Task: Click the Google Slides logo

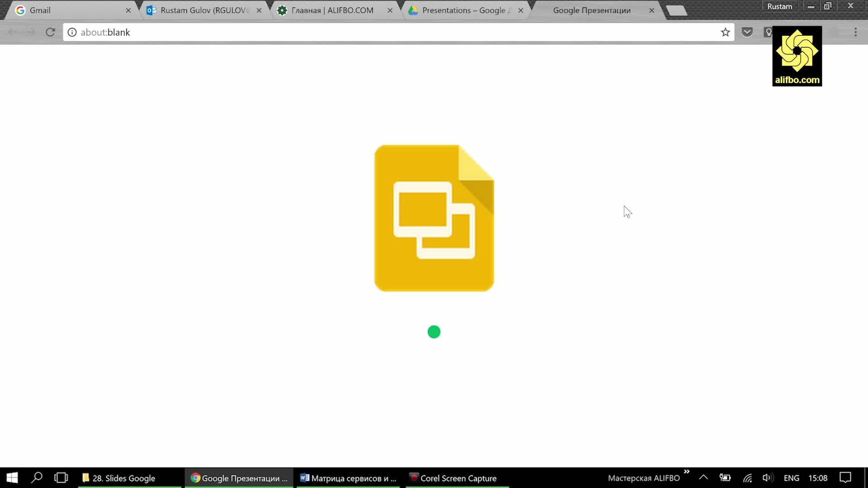Action: [x=434, y=218]
